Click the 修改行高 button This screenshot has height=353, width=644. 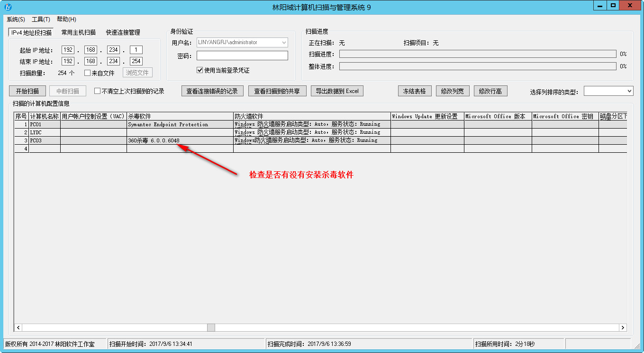tap(490, 91)
